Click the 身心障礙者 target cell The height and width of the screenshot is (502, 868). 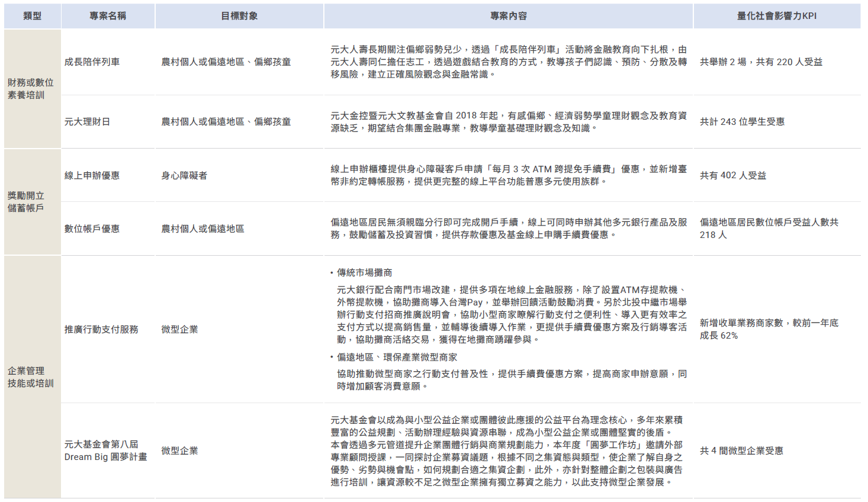pos(184,175)
